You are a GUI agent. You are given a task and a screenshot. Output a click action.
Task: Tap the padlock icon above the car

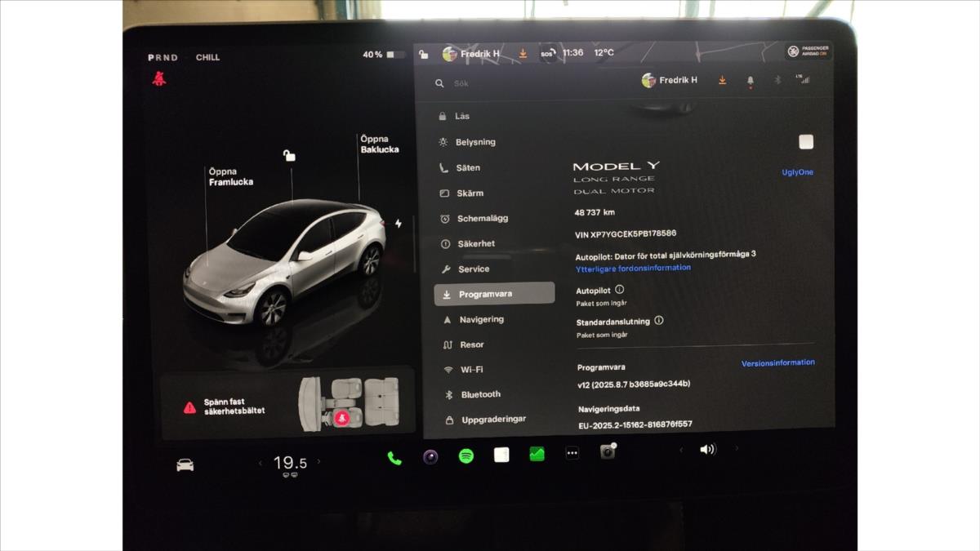coord(289,155)
